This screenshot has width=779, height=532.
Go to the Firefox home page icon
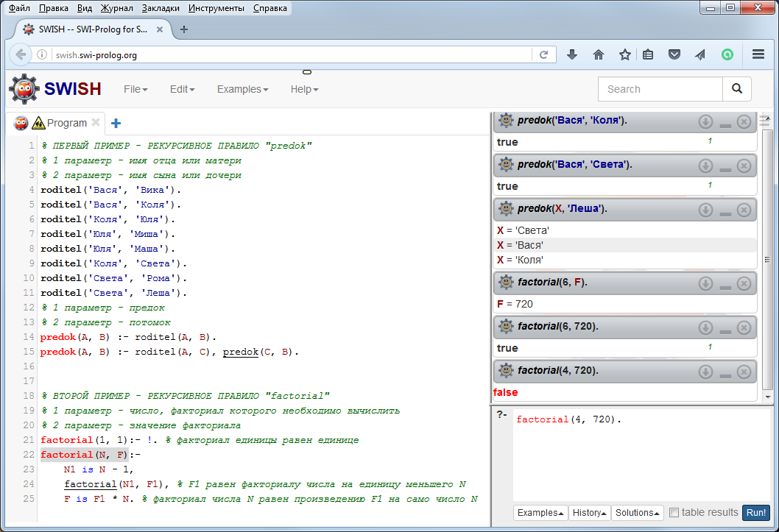(599, 54)
